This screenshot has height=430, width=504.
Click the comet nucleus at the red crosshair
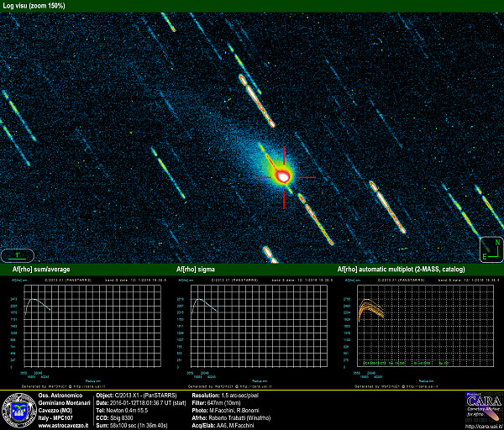[284, 176]
